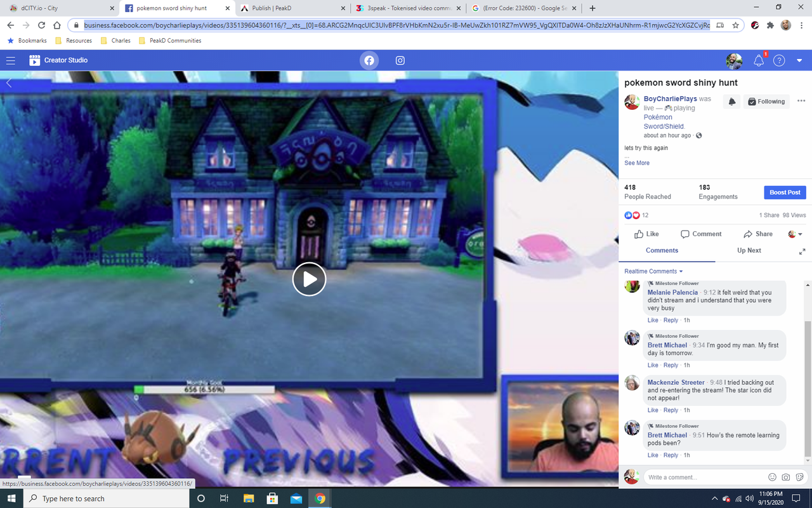Image resolution: width=812 pixels, height=508 pixels.
Task: Open the Pokémon Sword/Shield game link
Action: (x=664, y=122)
